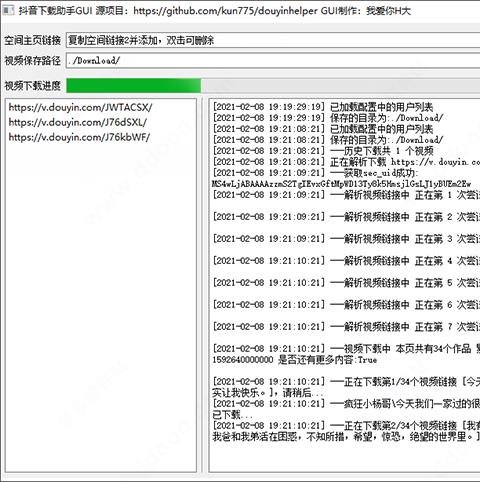Click the log text 已下载...
The width and height of the screenshot is (480, 482).
click(232, 415)
